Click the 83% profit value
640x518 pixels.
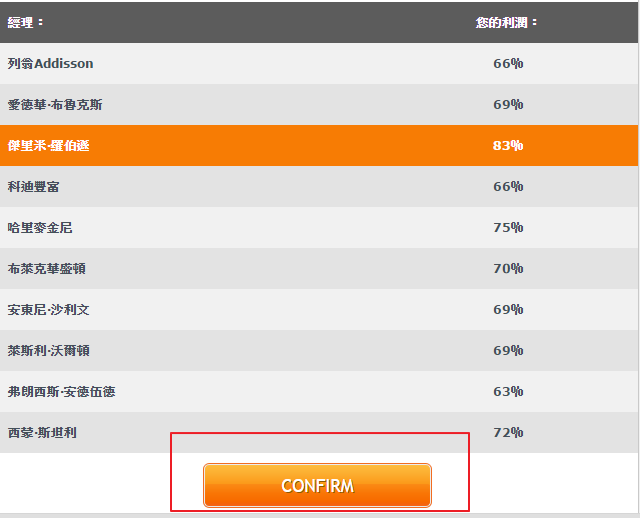point(508,146)
